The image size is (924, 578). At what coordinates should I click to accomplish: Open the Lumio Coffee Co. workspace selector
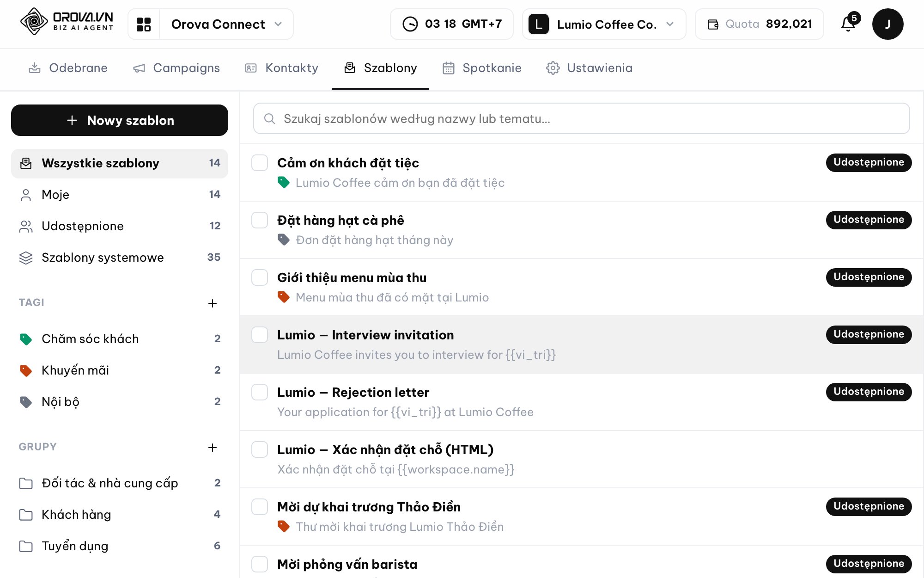click(604, 24)
